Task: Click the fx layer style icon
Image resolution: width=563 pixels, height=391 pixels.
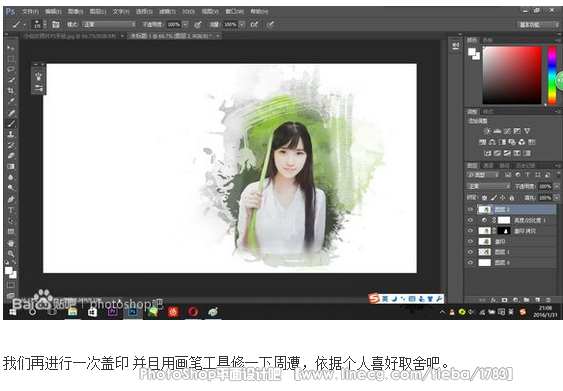Action: 494,300
